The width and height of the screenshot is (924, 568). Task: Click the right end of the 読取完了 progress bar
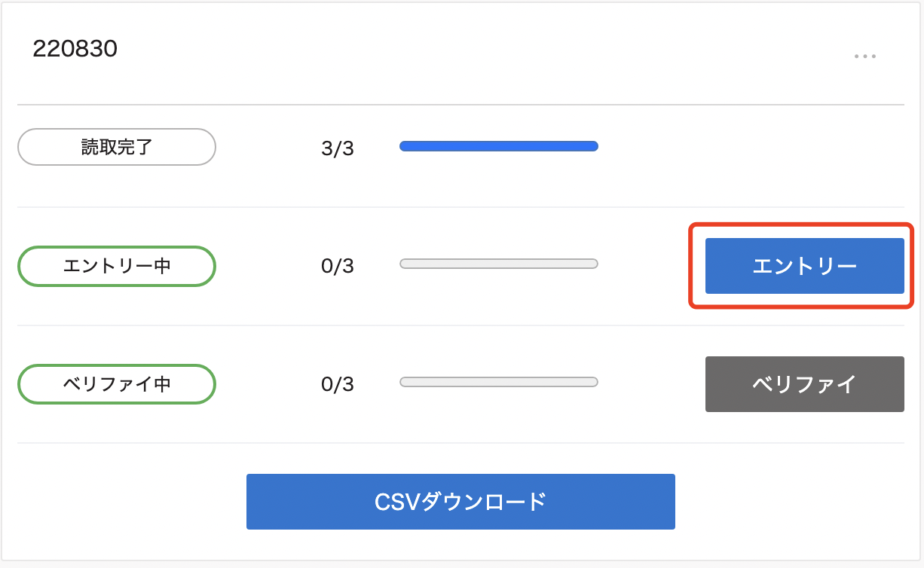point(593,146)
